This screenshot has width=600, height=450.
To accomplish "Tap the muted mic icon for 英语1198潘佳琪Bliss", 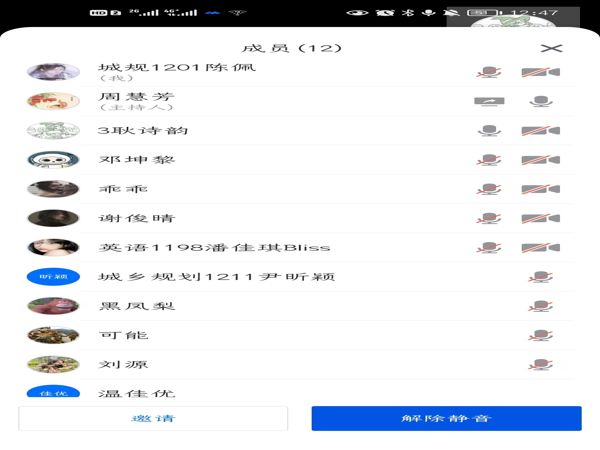I will click(489, 247).
